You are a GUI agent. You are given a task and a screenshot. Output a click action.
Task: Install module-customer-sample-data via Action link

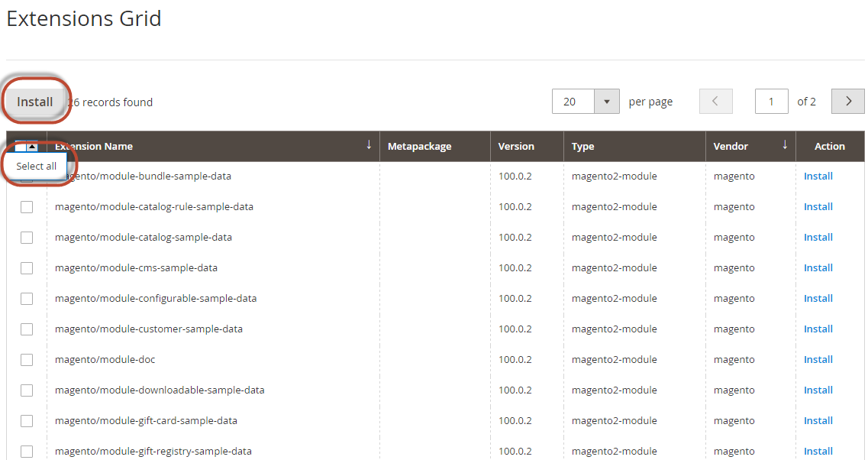(818, 329)
